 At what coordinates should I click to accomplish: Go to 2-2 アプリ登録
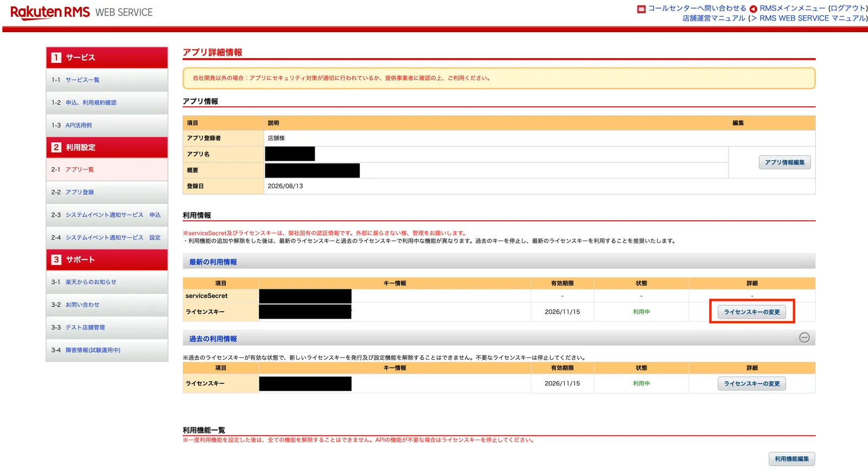(x=107, y=192)
